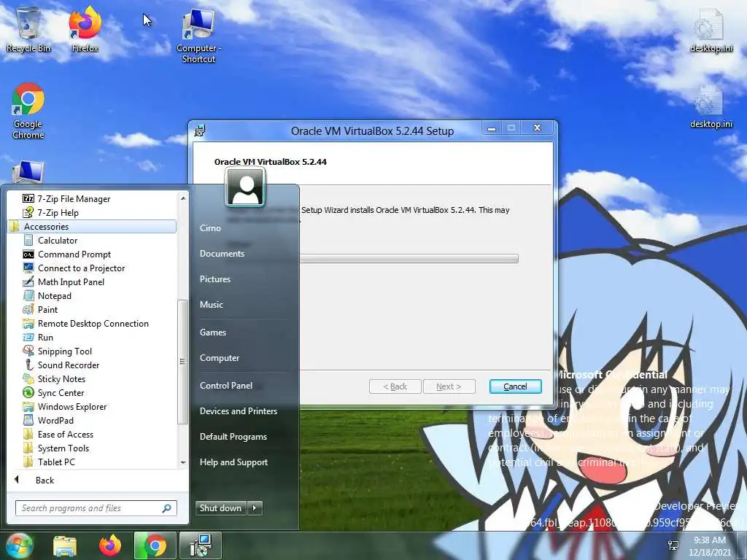Click the Shut down button
The image size is (747, 560).
coord(221,508)
